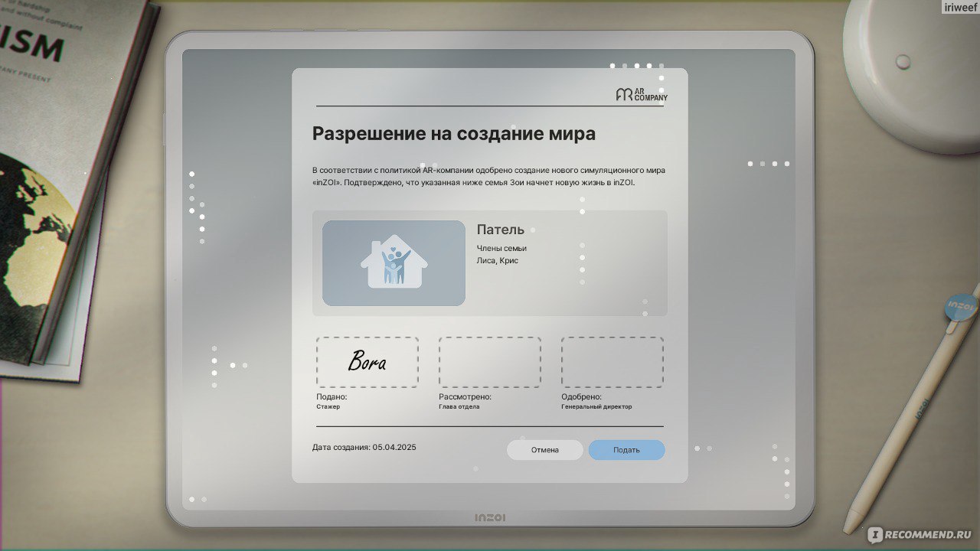The height and width of the screenshot is (551, 980).
Task: Click the empty Рассмотрено signature box
Action: tap(490, 362)
